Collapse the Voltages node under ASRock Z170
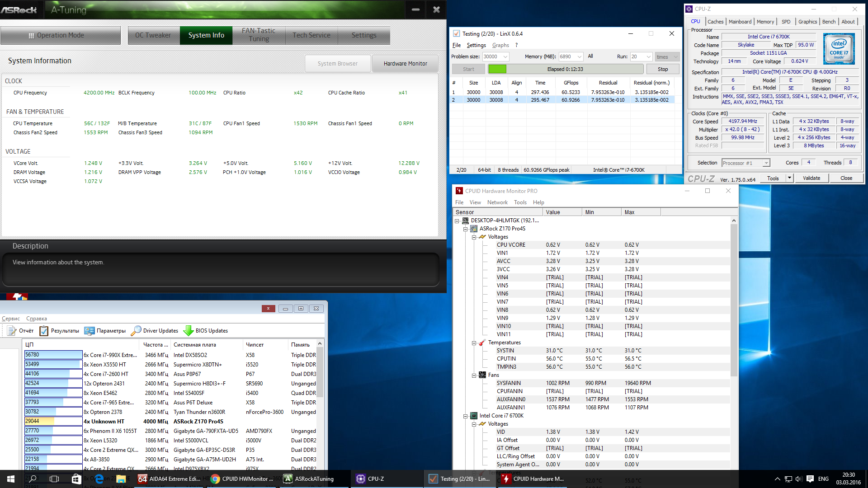The width and height of the screenshot is (868, 488). click(x=474, y=237)
